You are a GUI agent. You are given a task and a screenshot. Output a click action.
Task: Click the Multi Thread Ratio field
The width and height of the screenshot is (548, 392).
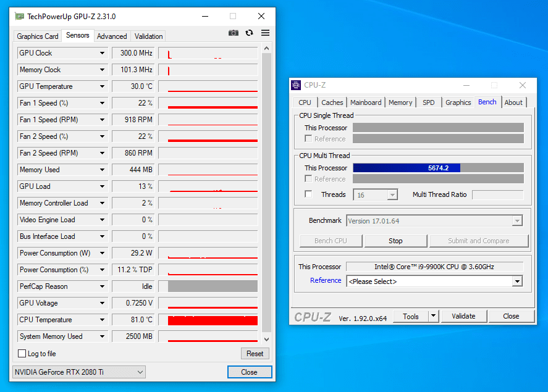coord(498,195)
